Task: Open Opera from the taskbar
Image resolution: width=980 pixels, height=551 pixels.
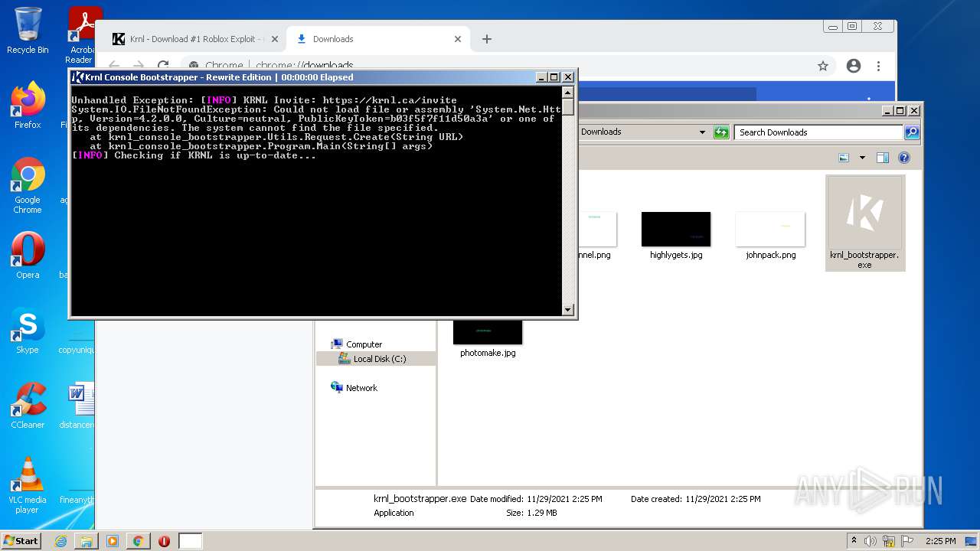Action: (164, 541)
